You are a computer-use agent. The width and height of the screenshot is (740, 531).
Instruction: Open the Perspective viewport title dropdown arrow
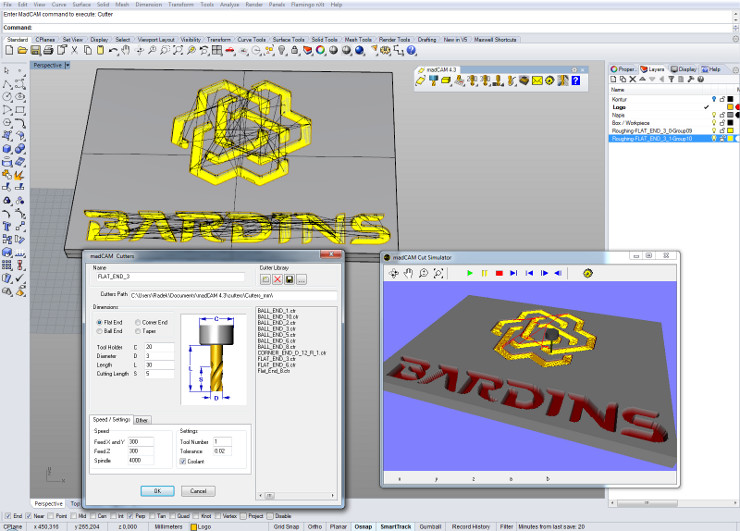(x=67, y=65)
